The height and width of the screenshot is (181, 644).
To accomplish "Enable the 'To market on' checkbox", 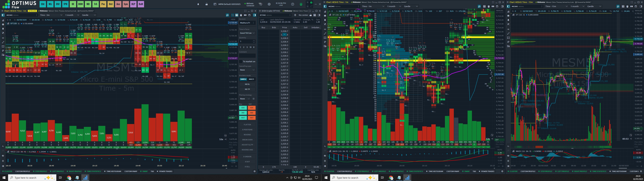I will pyautogui.click(x=241, y=62).
